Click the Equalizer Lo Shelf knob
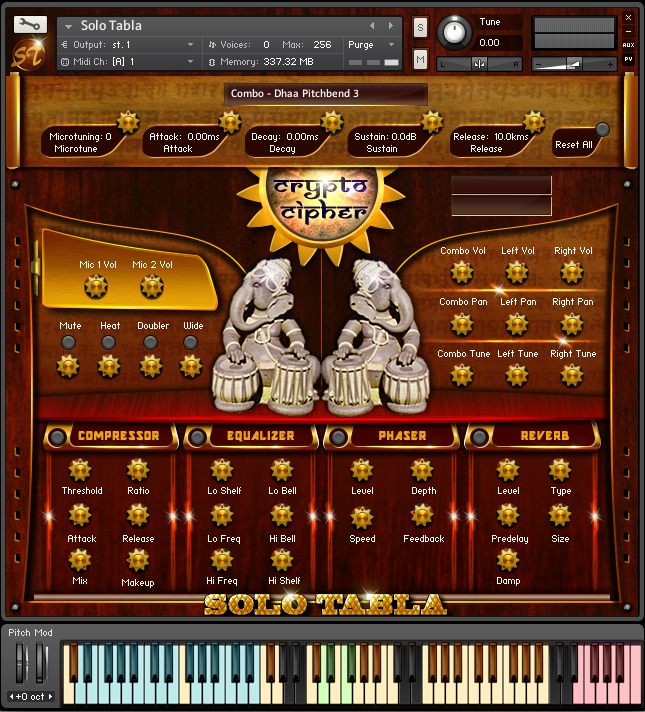The image size is (645, 712). point(222,470)
